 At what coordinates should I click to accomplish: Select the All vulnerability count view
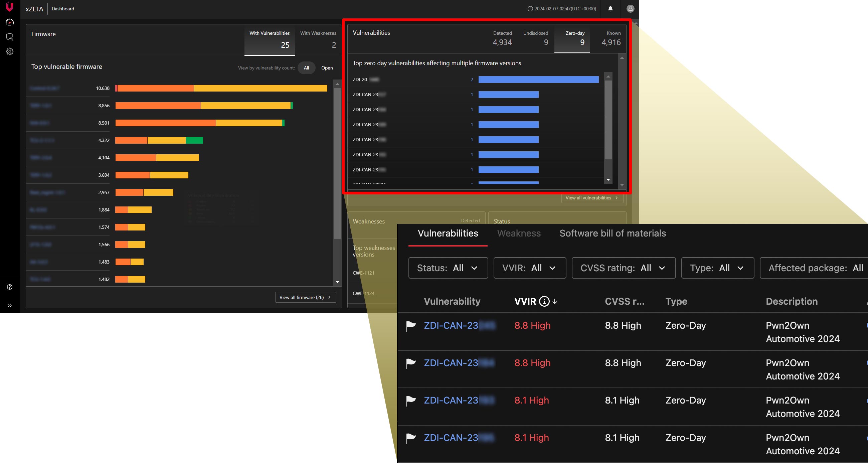click(306, 68)
